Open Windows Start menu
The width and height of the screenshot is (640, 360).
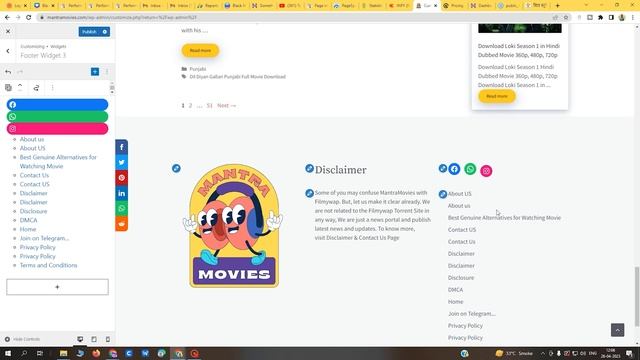(8, 353)
